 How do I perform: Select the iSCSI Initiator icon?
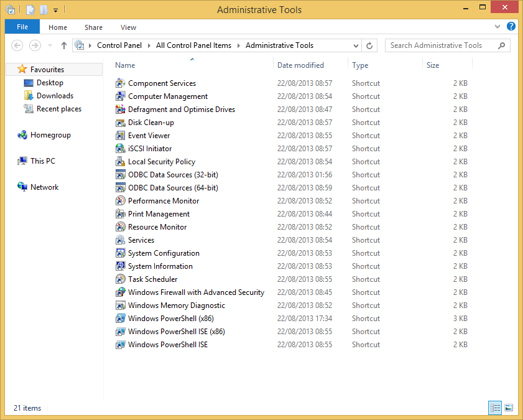(120, 149)
